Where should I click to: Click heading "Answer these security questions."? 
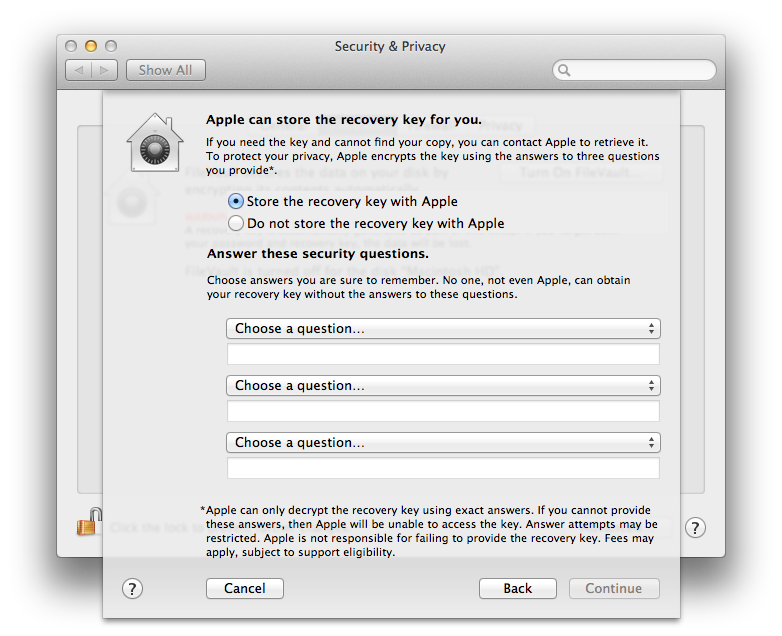pyautogui.click(x=318, y=253)
